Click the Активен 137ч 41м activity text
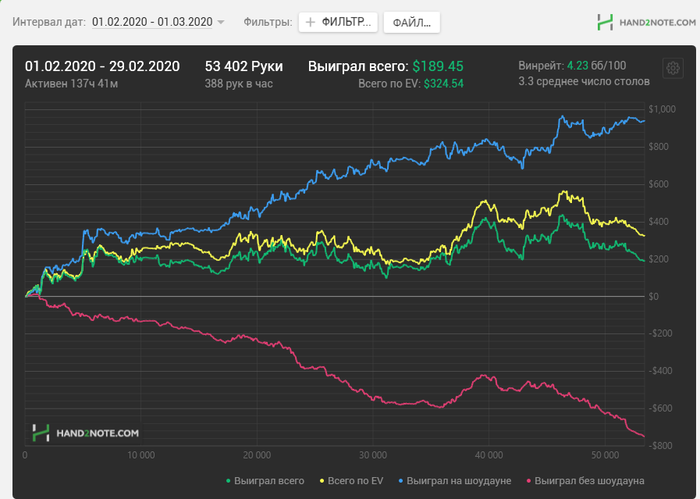 click(71, 83)
